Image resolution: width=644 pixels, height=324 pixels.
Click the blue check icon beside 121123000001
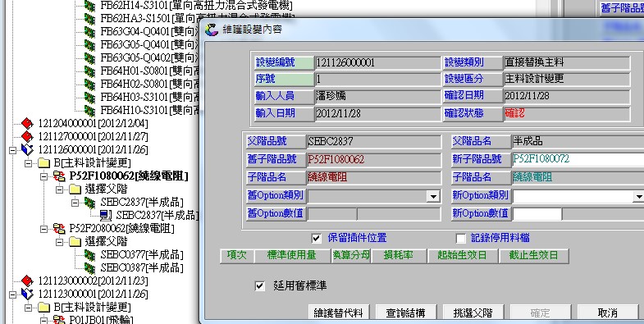click(27, 294)
